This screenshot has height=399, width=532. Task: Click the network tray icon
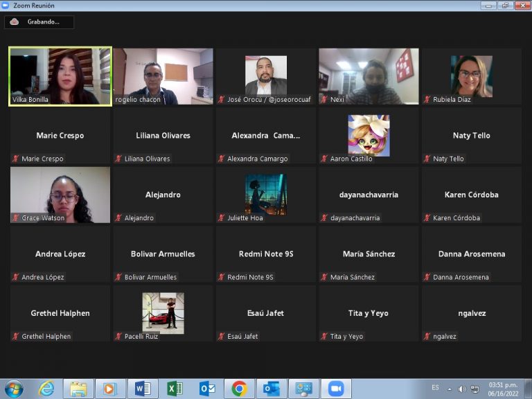(x=475, y=389)
